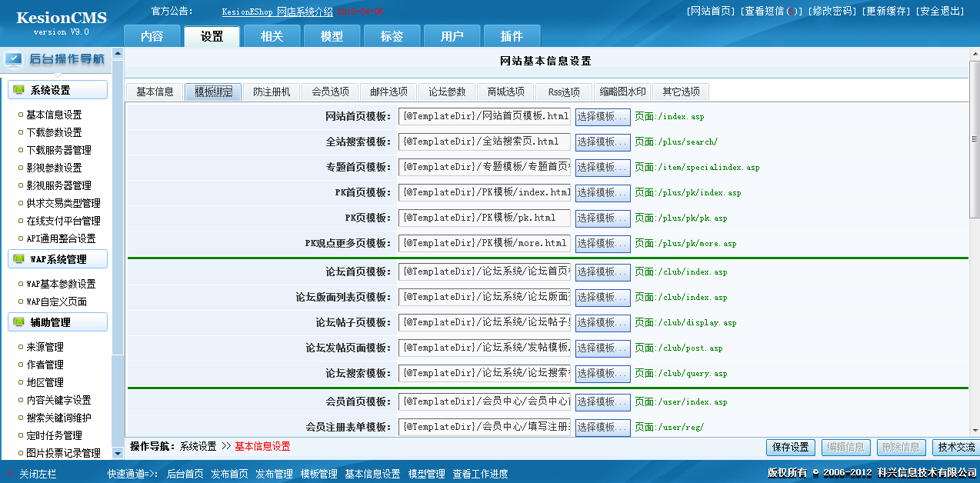This screenshot has height=483, width=980.
Task: Open the KesionEShop 网店系统介绍 announcement link
Action: coord(277,12)
